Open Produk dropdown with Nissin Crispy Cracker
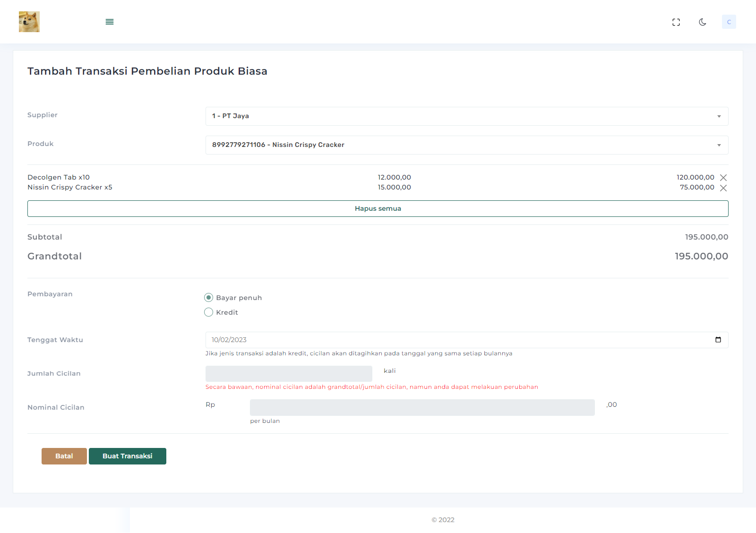Viewport: 756px width, 533px height. (463, 145)
